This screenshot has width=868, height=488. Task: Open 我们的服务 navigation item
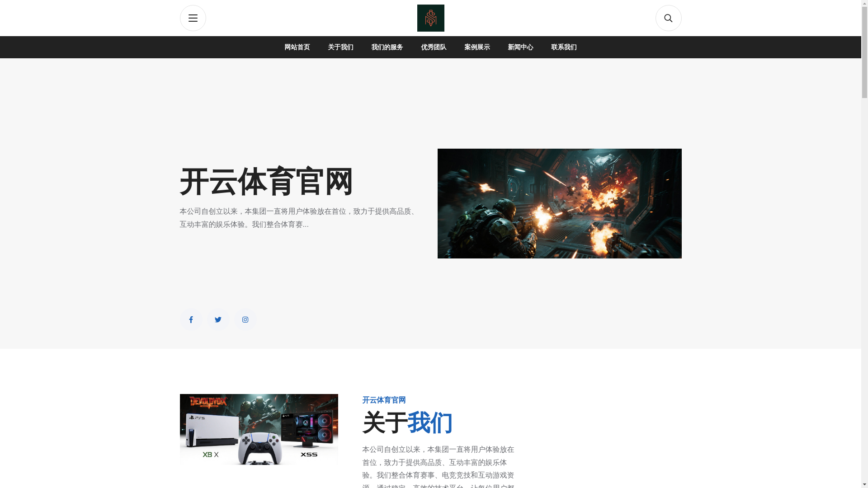pos(387,47)
